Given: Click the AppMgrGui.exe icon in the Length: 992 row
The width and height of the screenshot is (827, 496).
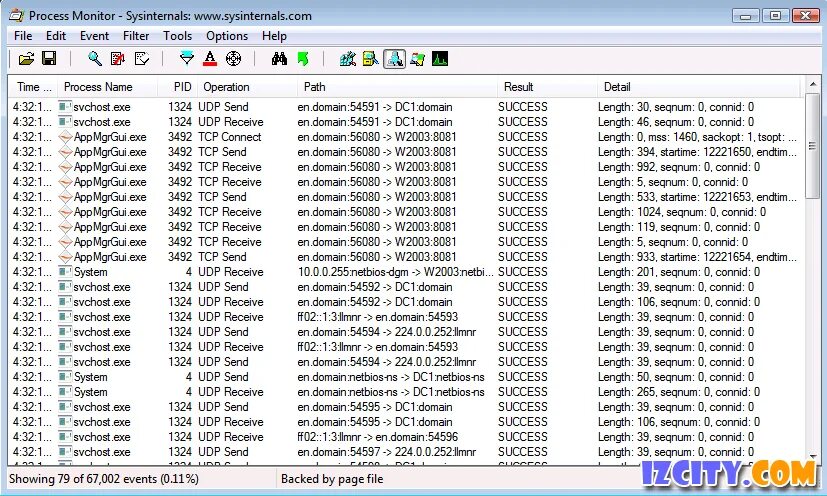Looking at the screenshot, I should pyautogui.click(x=65, y=167).
